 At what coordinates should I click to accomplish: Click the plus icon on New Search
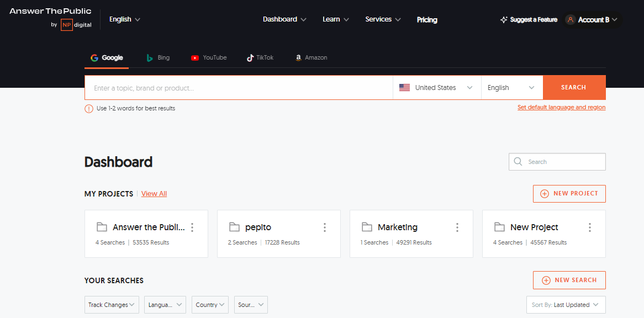click(546, 280)
